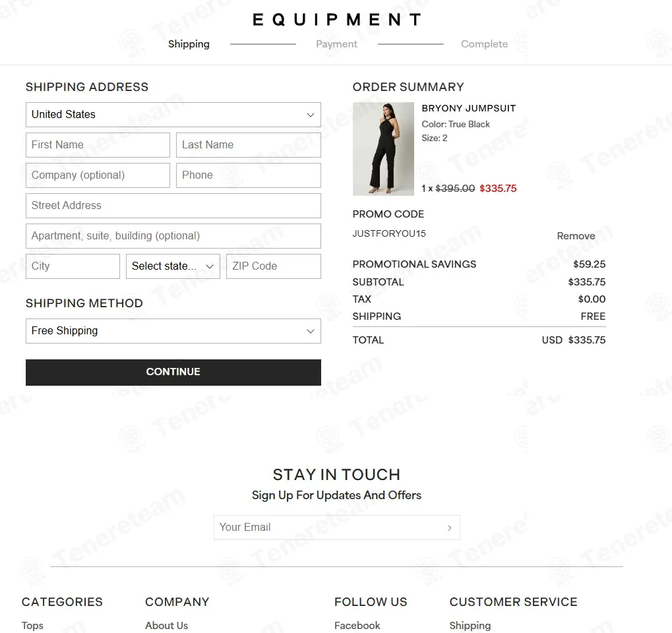Open the Tops category link
This screenshot has height=633, width=672.
click(x=32, y=625)
